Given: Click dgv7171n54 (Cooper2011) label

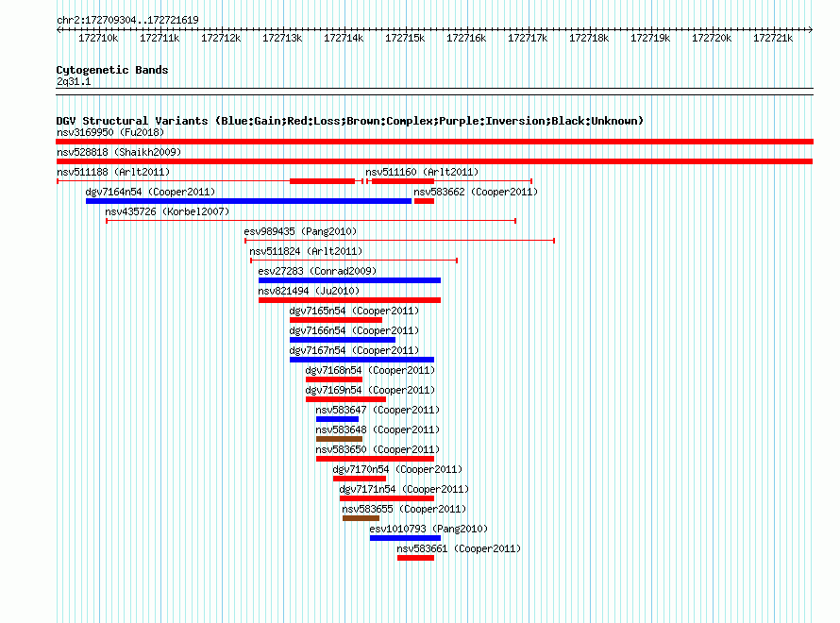Looking at the screenshot, I should pos(404,489).
